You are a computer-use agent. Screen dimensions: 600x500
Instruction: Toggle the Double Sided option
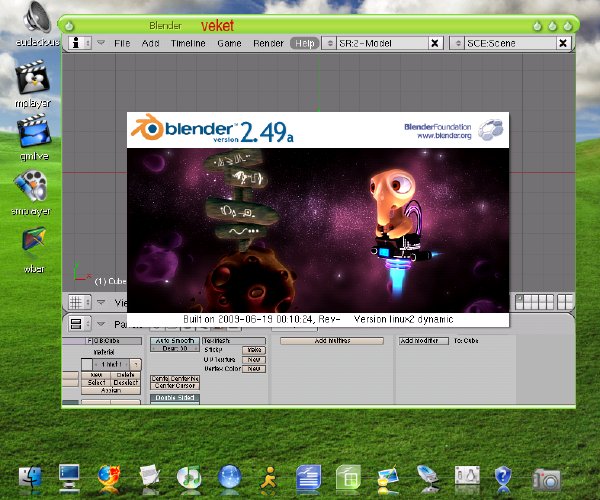[175, 398]
